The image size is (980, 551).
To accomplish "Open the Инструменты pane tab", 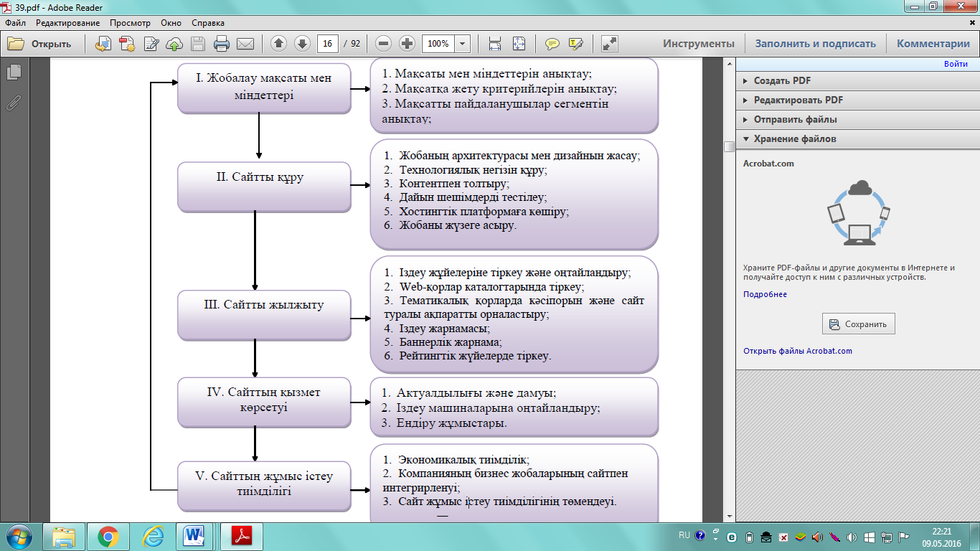I will click(699, 44).
